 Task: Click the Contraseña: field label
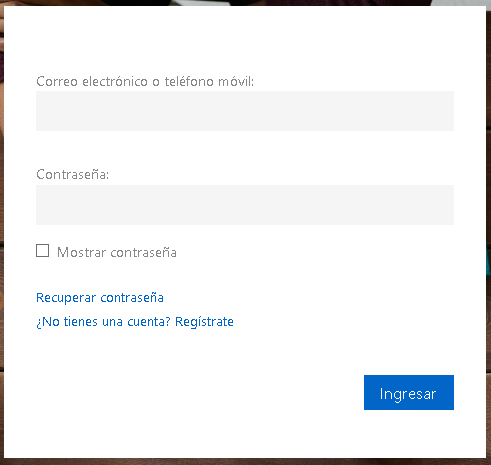72,174
